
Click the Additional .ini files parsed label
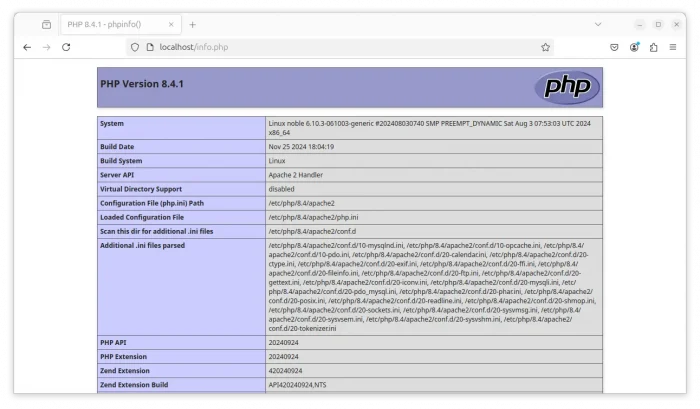click(142, 246)
